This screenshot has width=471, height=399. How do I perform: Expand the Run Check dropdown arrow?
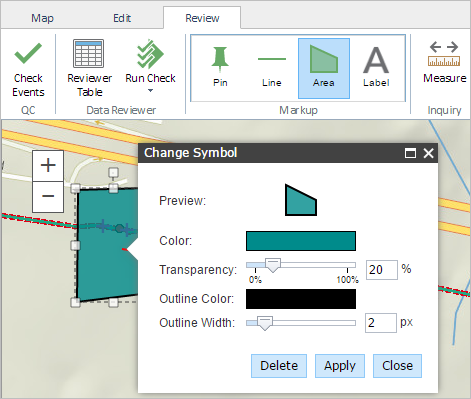150,90
